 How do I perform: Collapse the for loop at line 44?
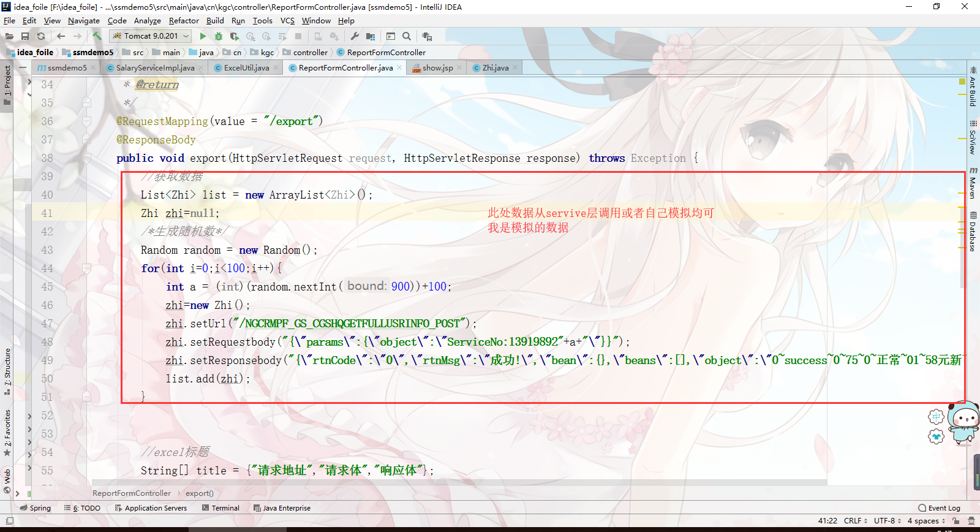pos(86,268)
